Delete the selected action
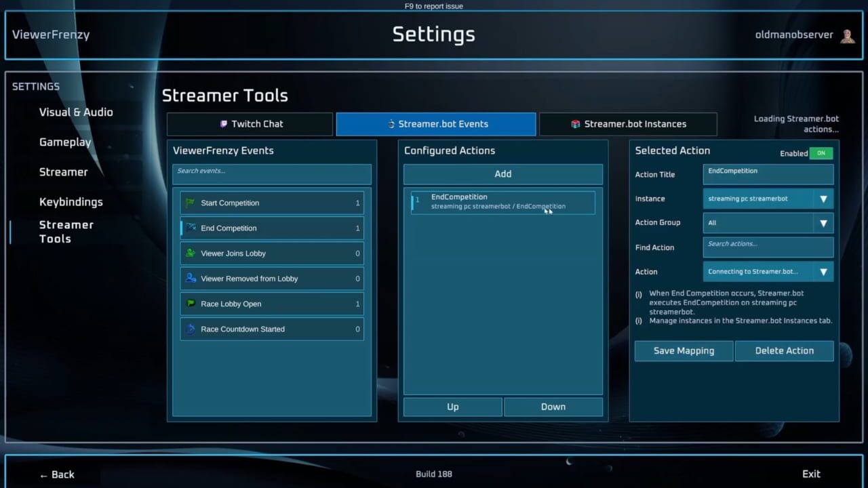The width and height of the screenshot is (868, 488). (x=785, y=350)
